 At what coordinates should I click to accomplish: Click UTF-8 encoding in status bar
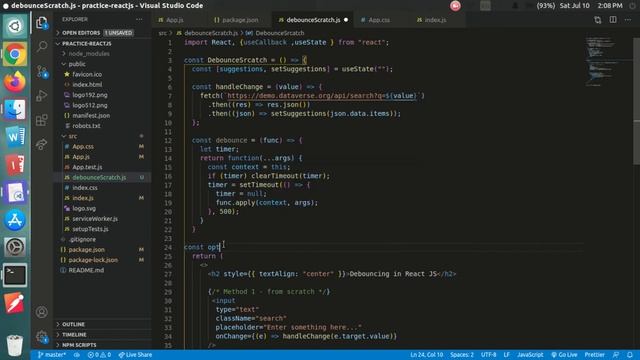[x=488, y=355]
